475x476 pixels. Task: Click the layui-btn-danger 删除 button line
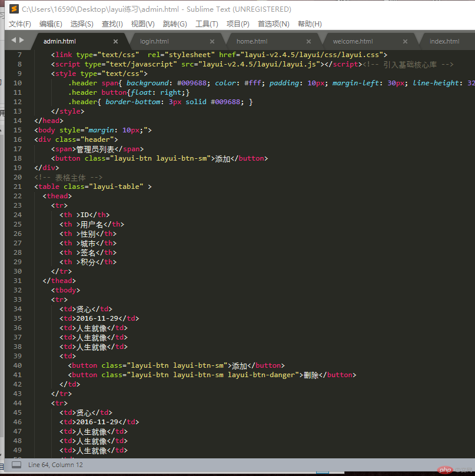pos(212,375)
